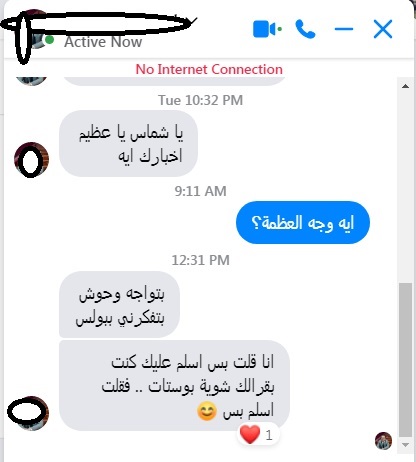
Task: Open sender avatar beside first Arabic message
Action: pos(31,160)
